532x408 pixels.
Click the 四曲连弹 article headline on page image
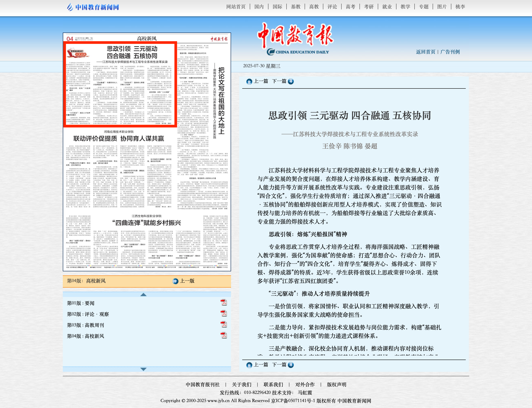click(147, 223)
